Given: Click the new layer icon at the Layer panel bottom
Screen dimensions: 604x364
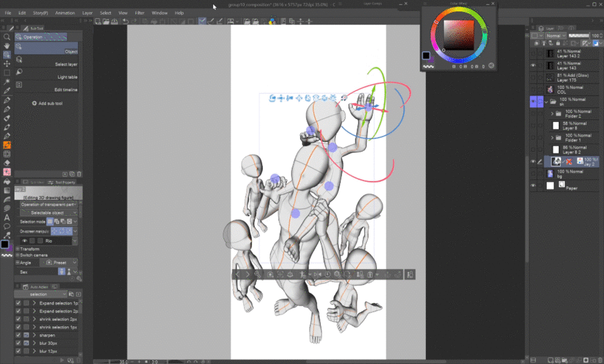Looking at the screenshot, I should coord(552,360).
